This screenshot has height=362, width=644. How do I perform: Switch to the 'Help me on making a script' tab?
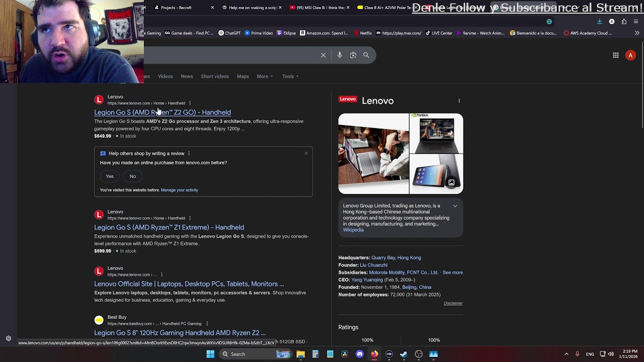pos(252,8)
